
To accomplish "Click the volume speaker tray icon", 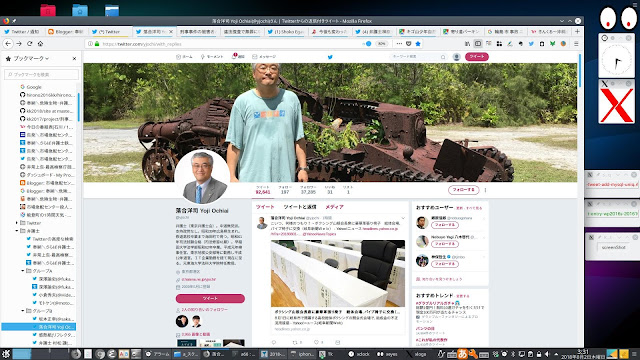I will (x=547, y=354).
